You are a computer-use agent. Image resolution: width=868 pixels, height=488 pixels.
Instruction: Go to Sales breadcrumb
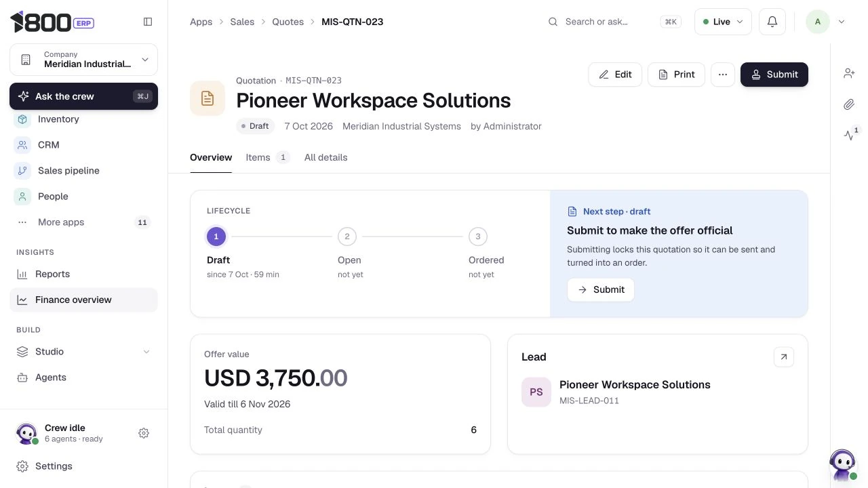(242, 22)
